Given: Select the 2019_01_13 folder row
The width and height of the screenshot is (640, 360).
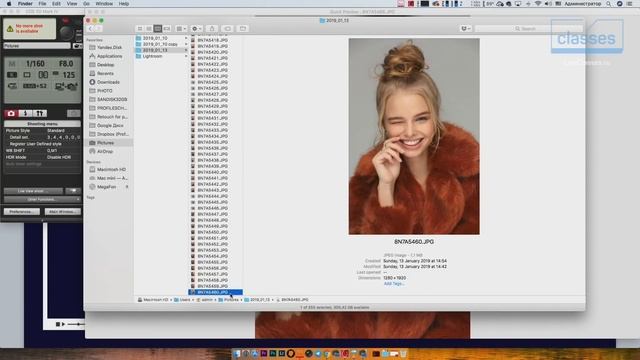Looking at the screenshot, I should coord(162,50).
